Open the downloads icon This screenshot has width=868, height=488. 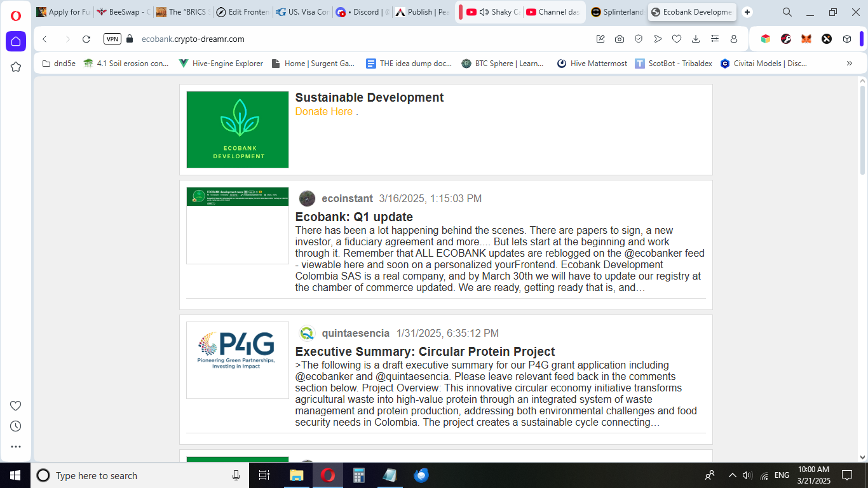pos(696,39)
